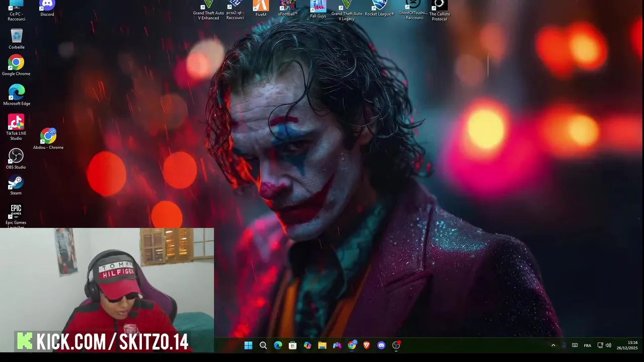Open Epic Games Launcher desktop icon

[x=16, y=216]
